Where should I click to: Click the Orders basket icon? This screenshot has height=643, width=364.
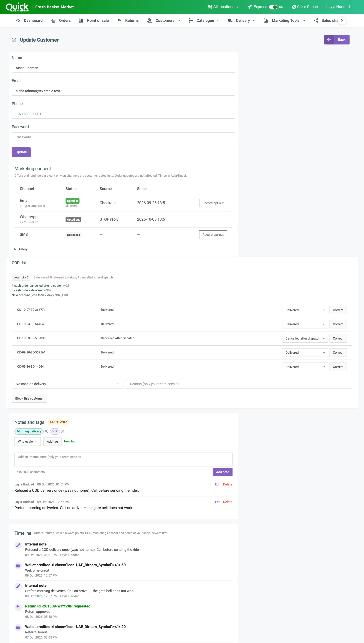[x=53, y=21]
